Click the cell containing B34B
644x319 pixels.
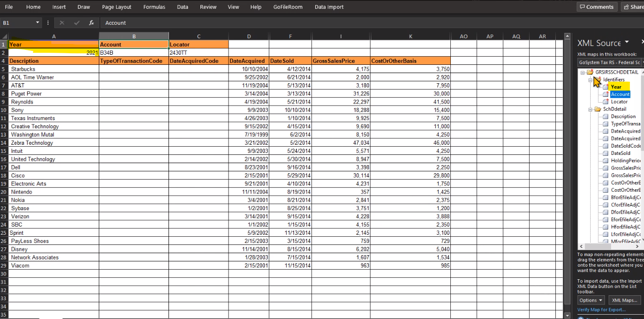tap(134, 52)
